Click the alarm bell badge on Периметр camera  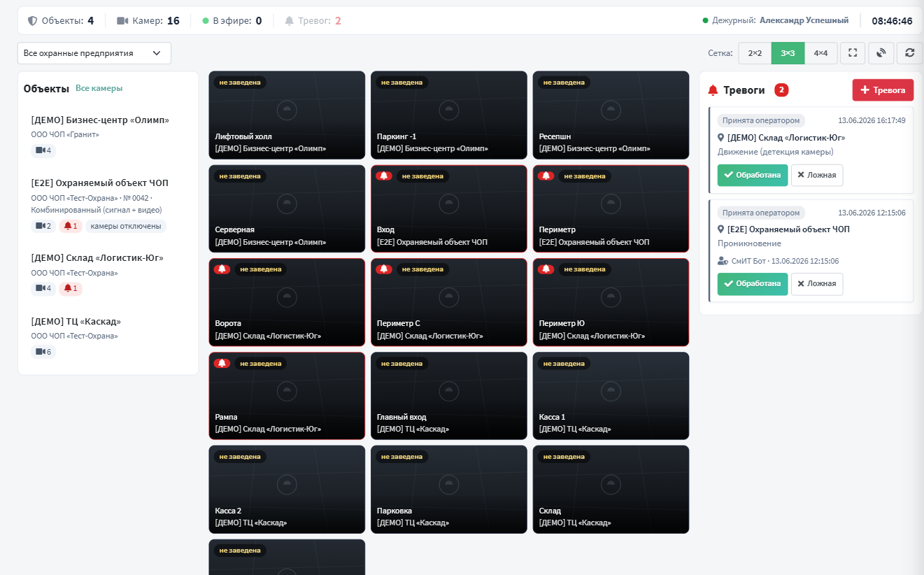546,176
